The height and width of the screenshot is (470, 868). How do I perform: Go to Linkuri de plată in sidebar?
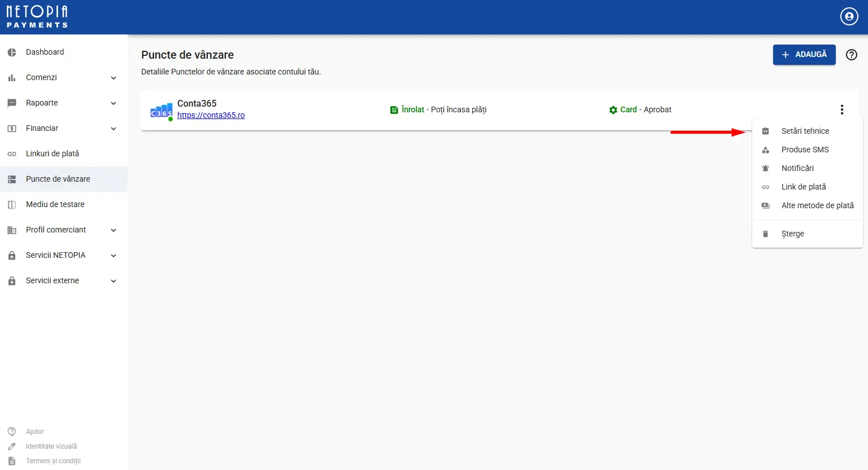pos(53,153)
